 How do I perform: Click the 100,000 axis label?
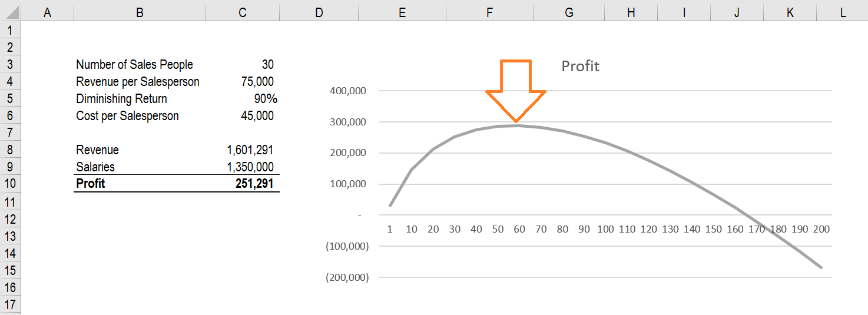pos(347,184)
